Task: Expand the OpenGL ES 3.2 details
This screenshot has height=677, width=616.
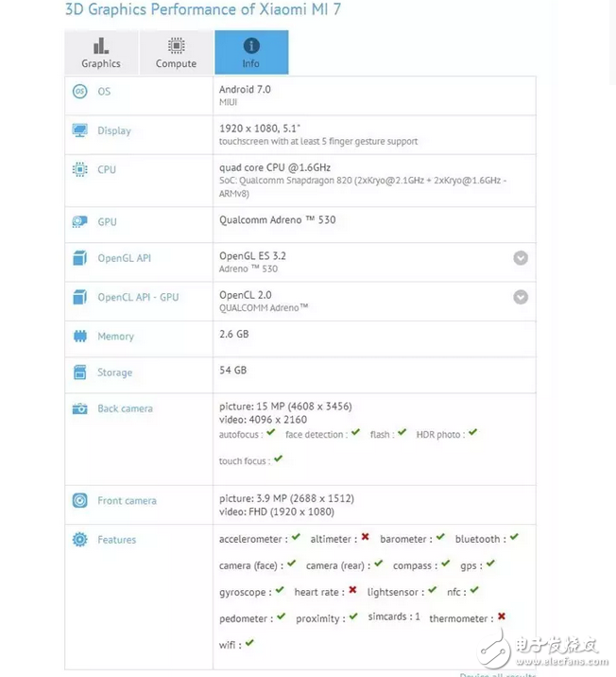Action: (x=521, y=258)
